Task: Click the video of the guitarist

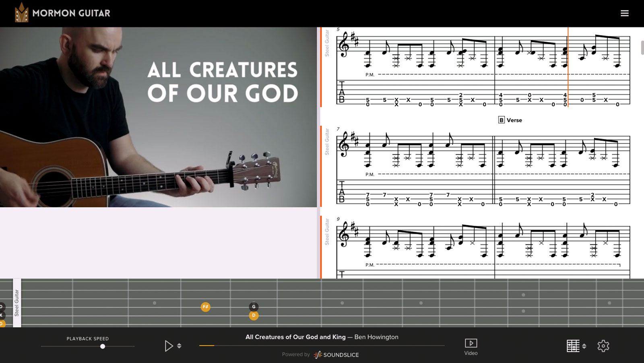Action: (x=158, y=117)
